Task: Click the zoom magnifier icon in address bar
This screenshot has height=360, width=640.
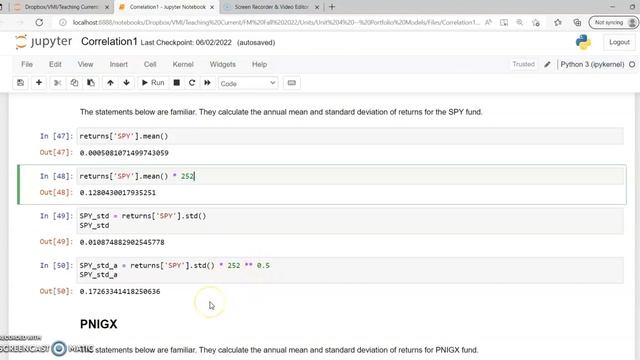Action: pyautogui.click(x=520, y=22)
